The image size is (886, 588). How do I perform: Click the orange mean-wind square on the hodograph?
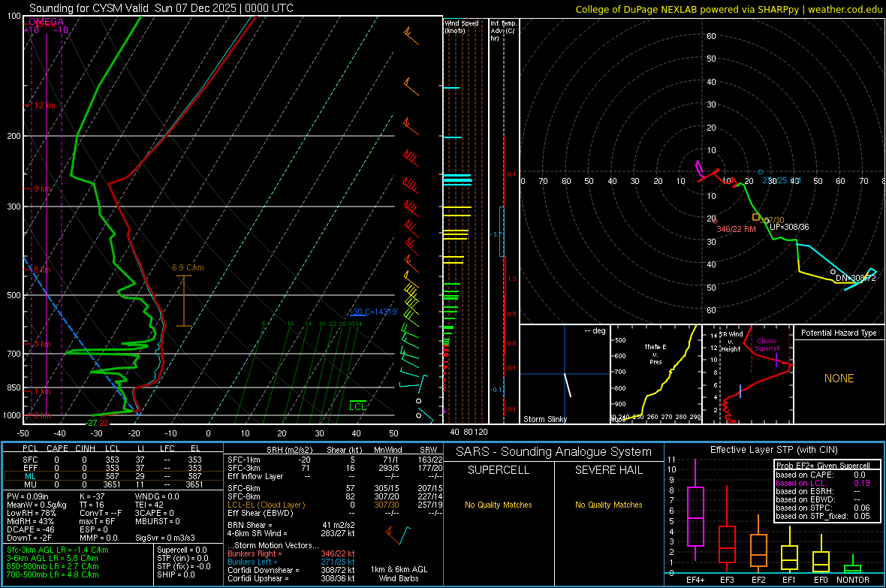[756, 217]
